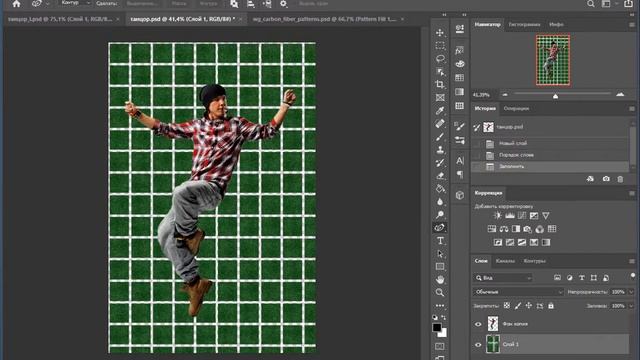640x360 pixels.
Task: Switch to the Операции tab
Action: pyautogui.click(x=516, y=109)
